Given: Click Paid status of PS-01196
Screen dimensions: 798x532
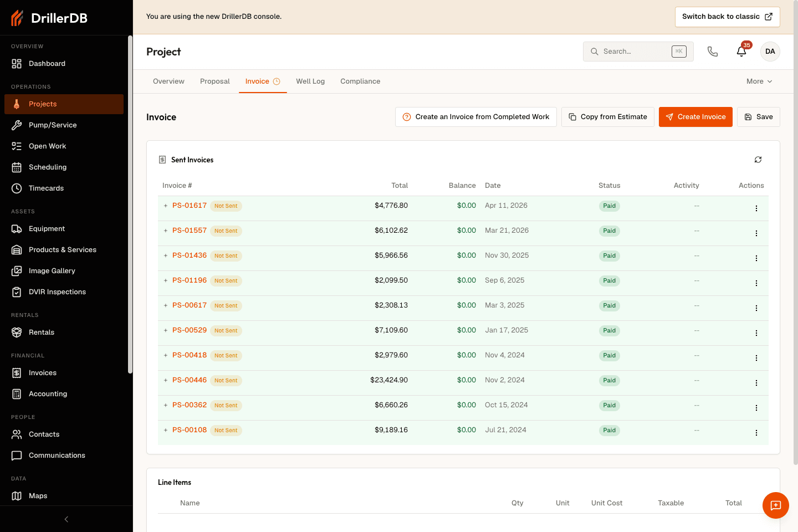Looking at the screenshot, I should (610, 281).
